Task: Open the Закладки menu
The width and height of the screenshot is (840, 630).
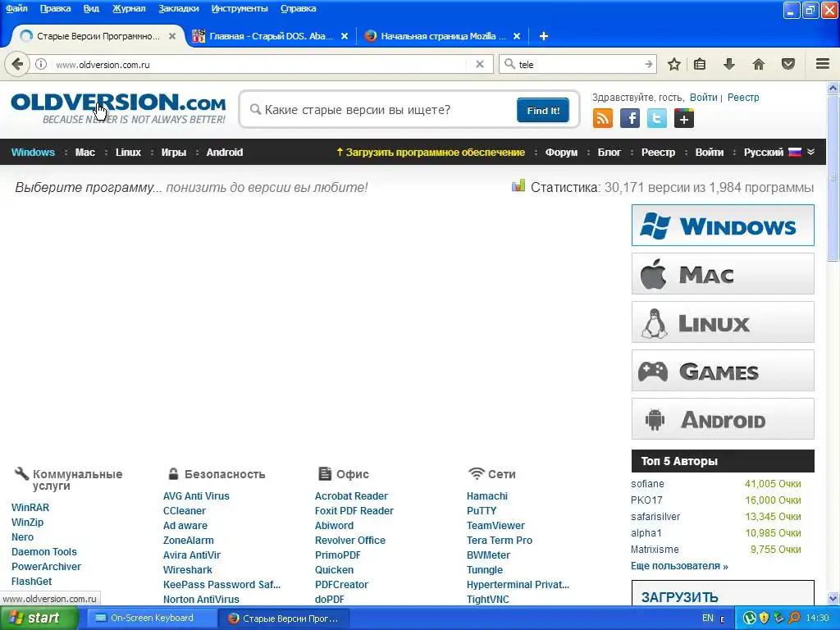Action: tap(178, 8)
